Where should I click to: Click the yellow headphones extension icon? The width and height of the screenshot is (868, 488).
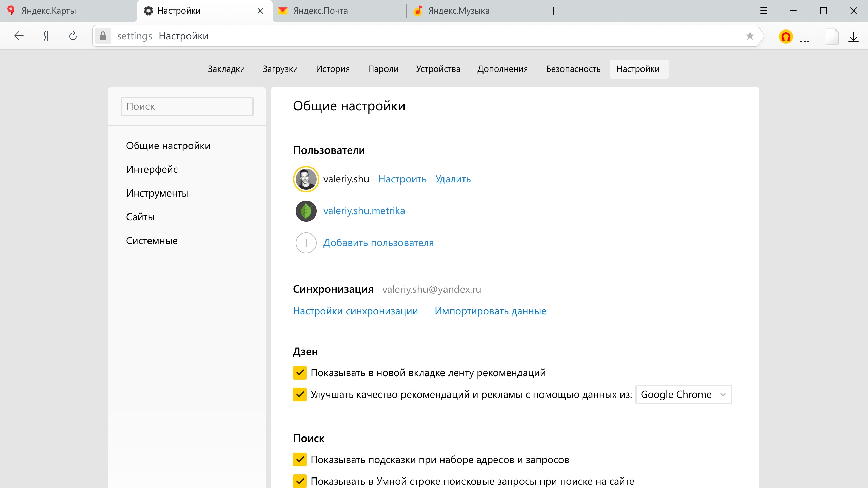click(x=786, y=37)
